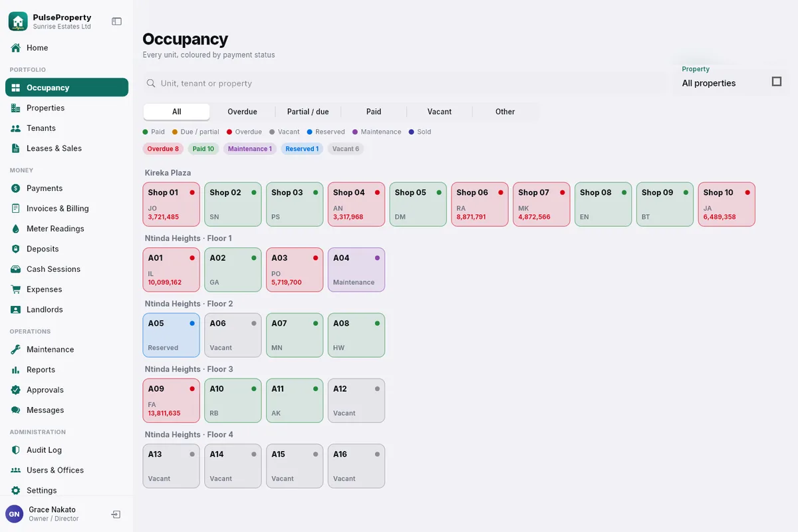Viewport: 798px width, 532px height.
Task: Click the logout icon beside Grace Nakato
Action: tap(116, 515)
